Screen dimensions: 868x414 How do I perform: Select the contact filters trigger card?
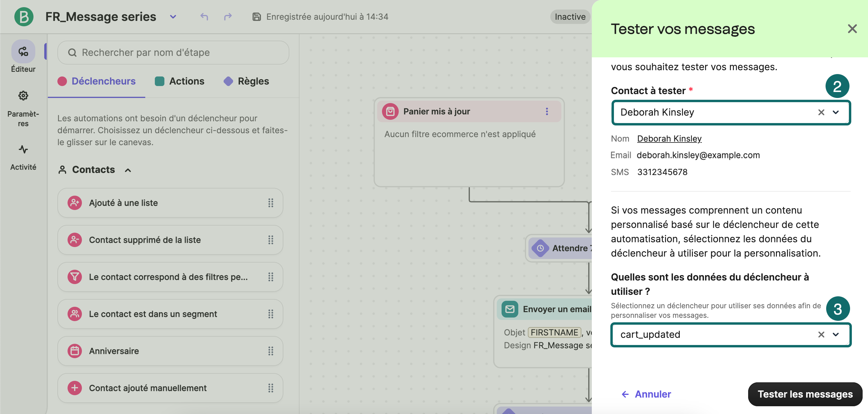coord(170,277)
